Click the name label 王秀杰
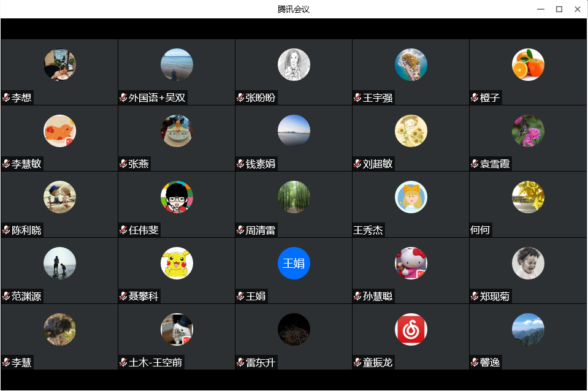Viewport: 588px width, 391px height. coord(368,230)
